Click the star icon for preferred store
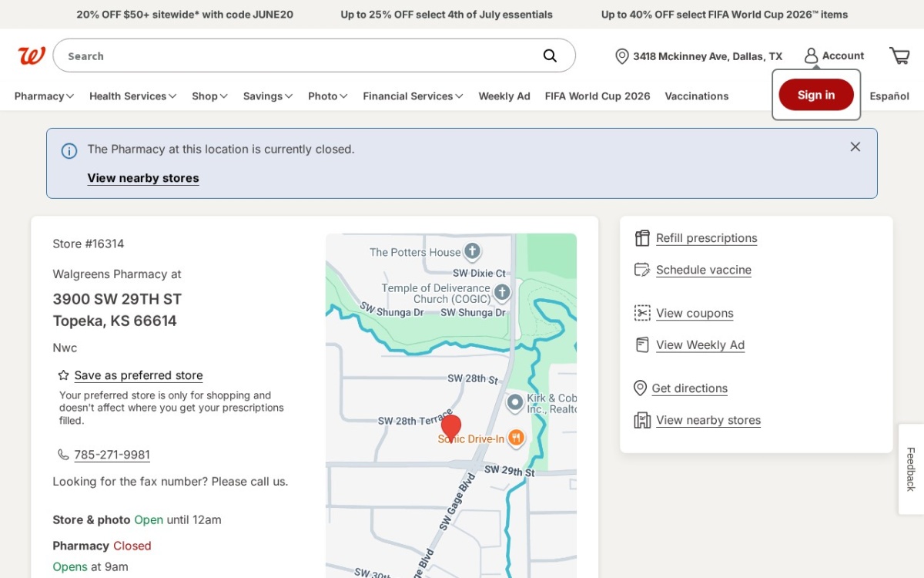This screenshot has width=924, height=578. coord(64,375)
